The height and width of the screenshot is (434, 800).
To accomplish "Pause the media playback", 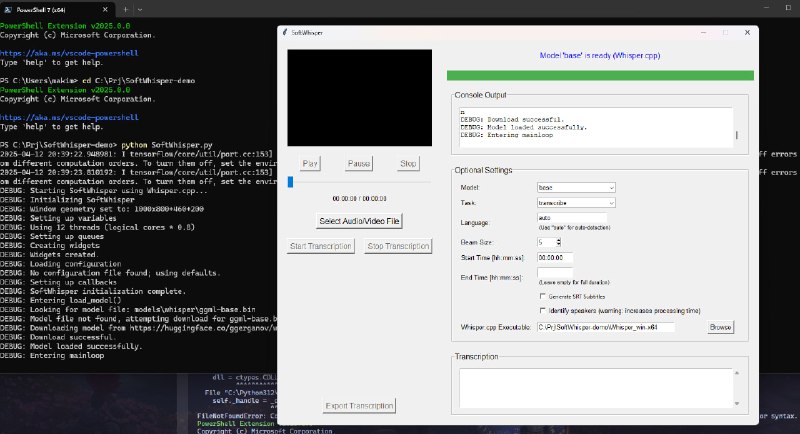I will click(x=358, y=163).
